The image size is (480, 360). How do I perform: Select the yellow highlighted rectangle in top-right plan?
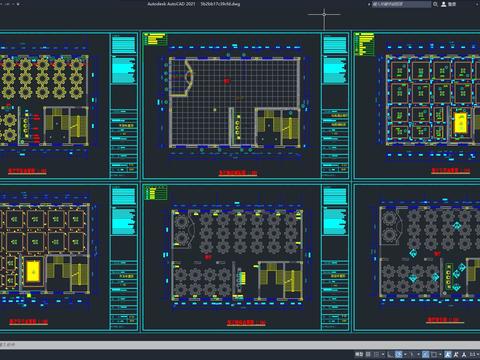click(x=461, y=123)
